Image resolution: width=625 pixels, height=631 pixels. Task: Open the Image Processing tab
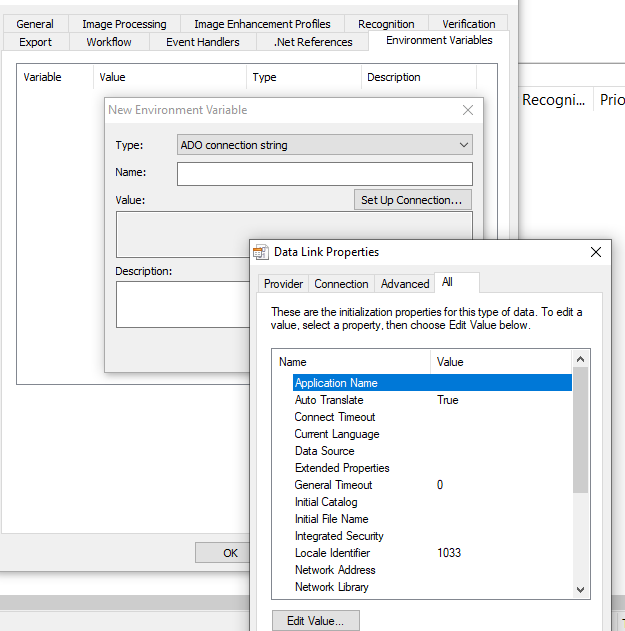point(124,24)
